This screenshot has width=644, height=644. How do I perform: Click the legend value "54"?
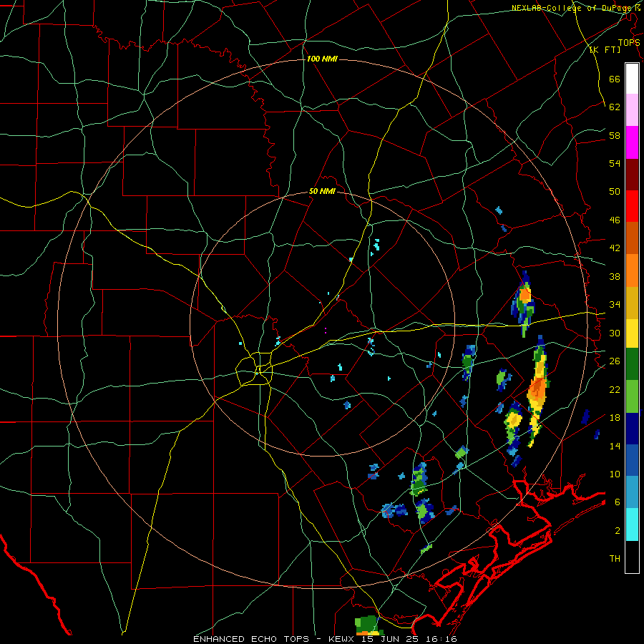pos(615,163)
